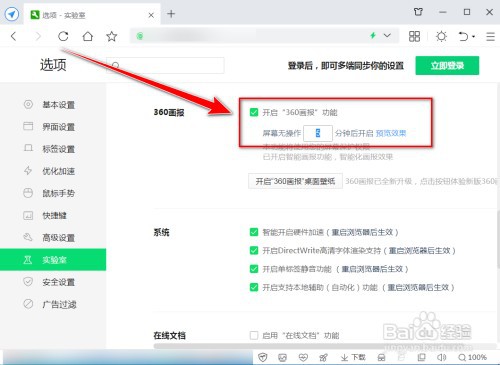The width and height of the screenshot is (500, 365).
Task: Mute sound with the speaker icon
Action: (441, 357)
